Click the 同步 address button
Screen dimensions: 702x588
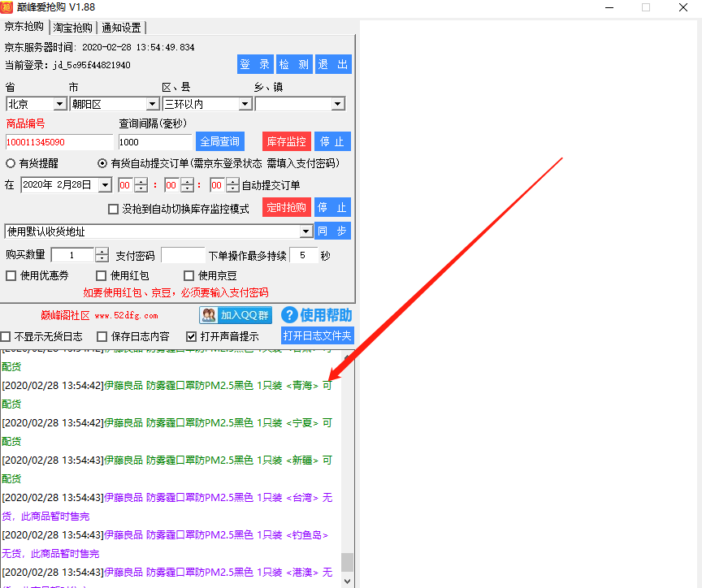tap(332, 231)
